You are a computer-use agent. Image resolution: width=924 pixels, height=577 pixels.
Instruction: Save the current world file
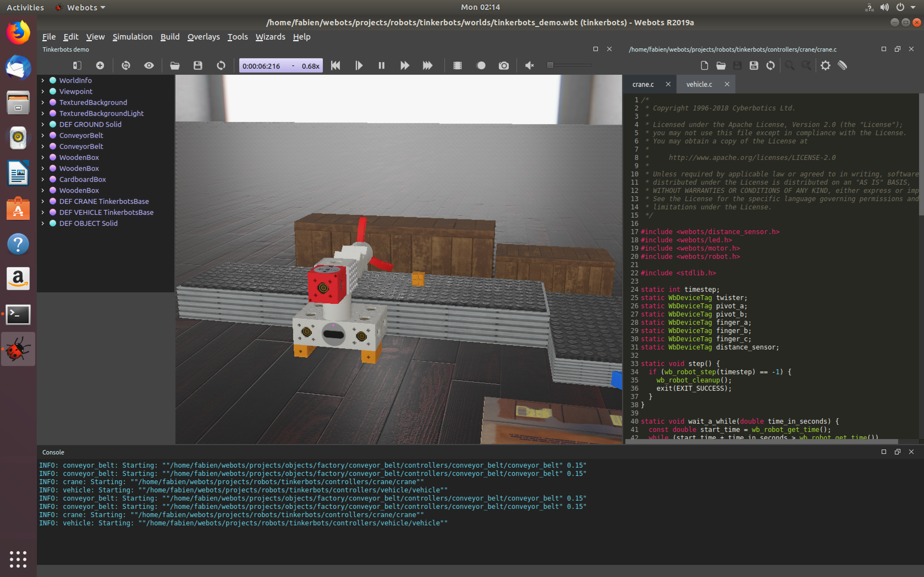(198, 65)
